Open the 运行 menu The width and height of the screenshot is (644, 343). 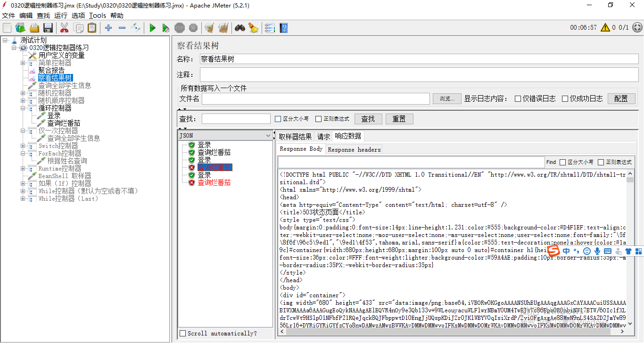(61, 16)
